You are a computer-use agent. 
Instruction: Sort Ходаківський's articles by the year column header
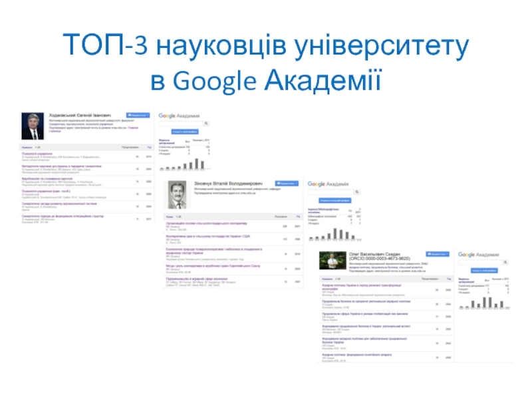pos(149,147)
